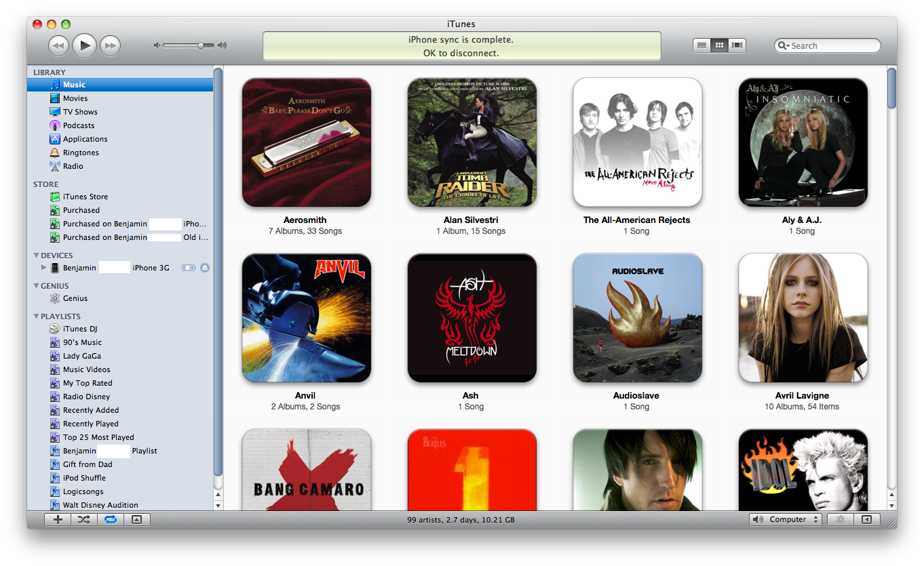This screenshot has width=924, height=566.
Task: Open the Aly & A.J. Insomniatic artwork
Action: pos(803,142)
